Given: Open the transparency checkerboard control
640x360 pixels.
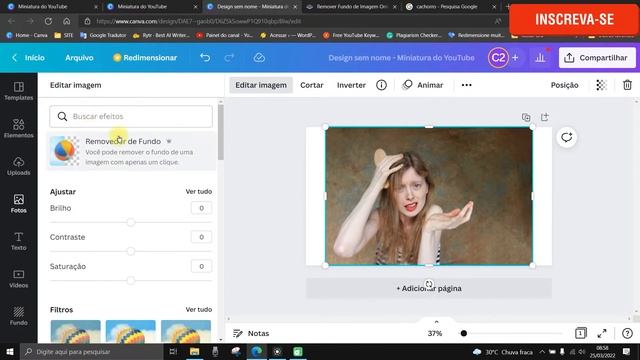Looking at the screenshot, I should tap(601, 85).
